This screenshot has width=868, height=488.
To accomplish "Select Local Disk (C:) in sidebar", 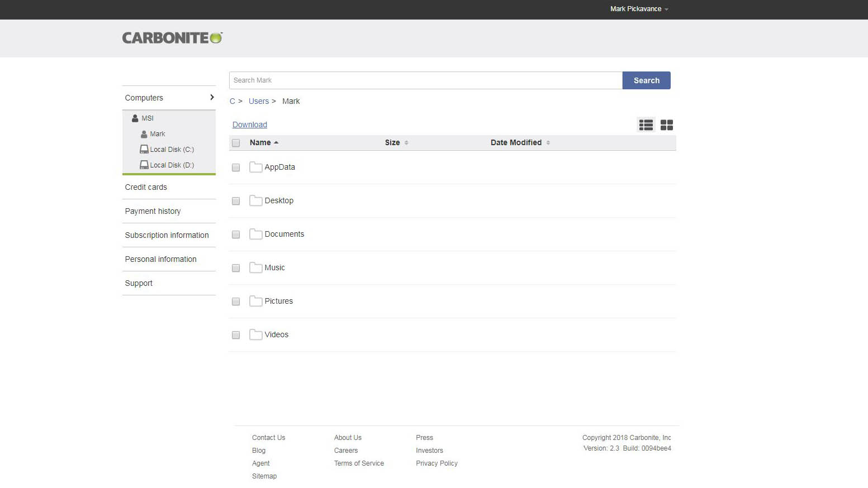I will tap(172, 150).
